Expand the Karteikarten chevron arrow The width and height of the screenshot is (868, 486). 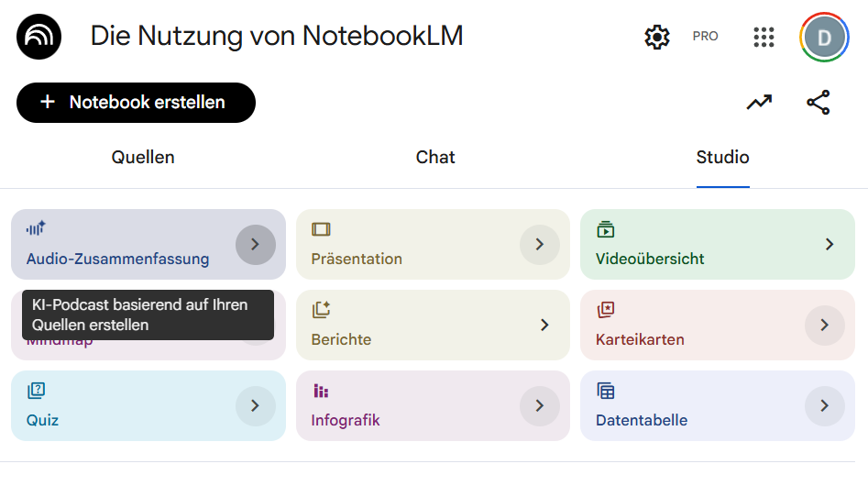[824, 325]
